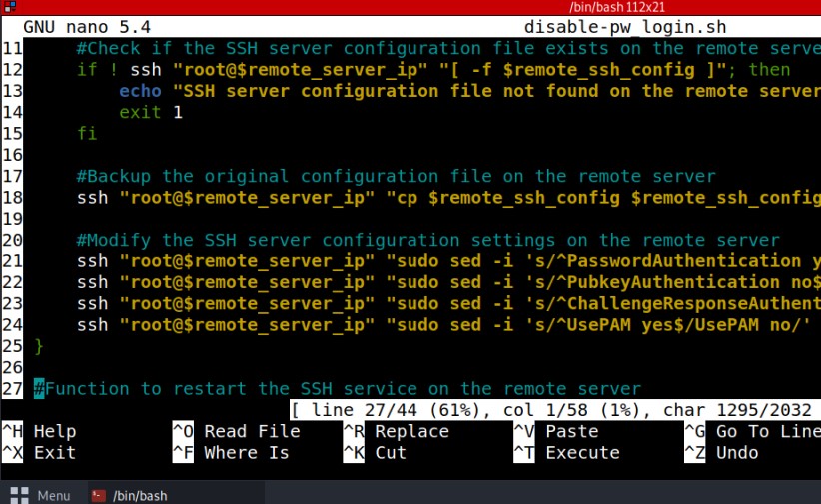The width and height of the screenshot is (821, 504).
Task: Click the echo keyword on line 13
Action: tap(140, 91)
